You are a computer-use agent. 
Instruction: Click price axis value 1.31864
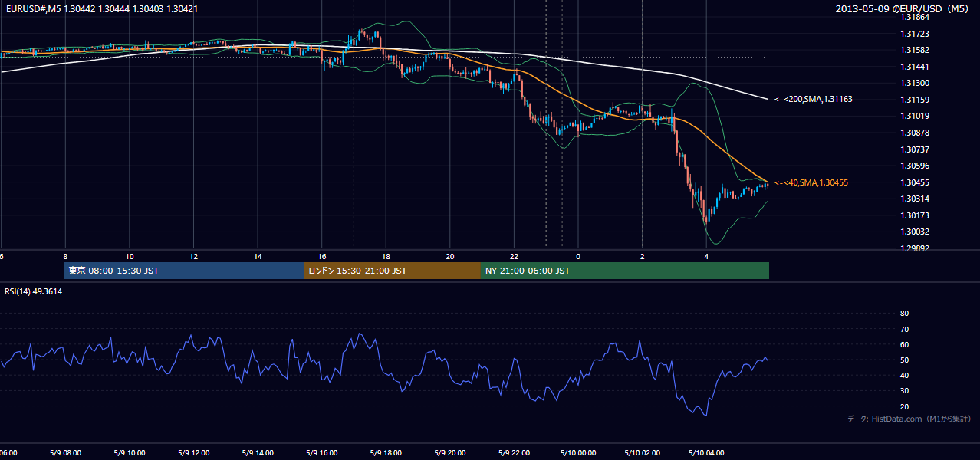(x=916, y=17)
